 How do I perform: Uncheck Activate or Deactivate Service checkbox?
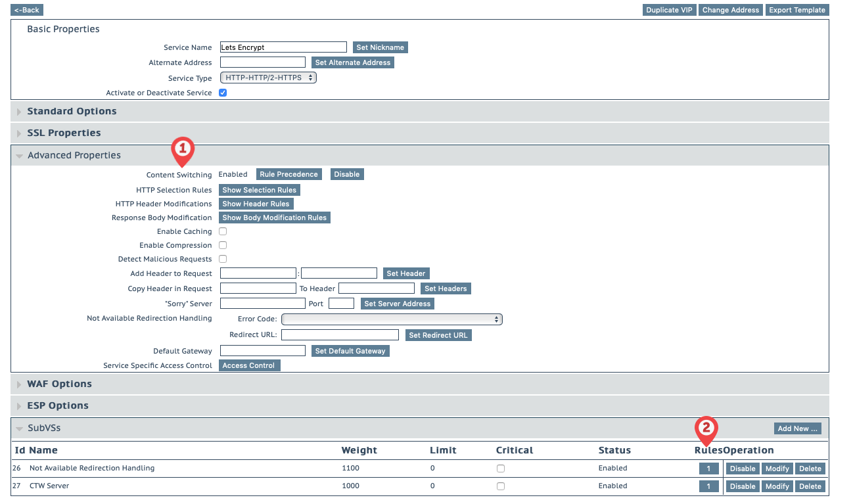[223, 93]
